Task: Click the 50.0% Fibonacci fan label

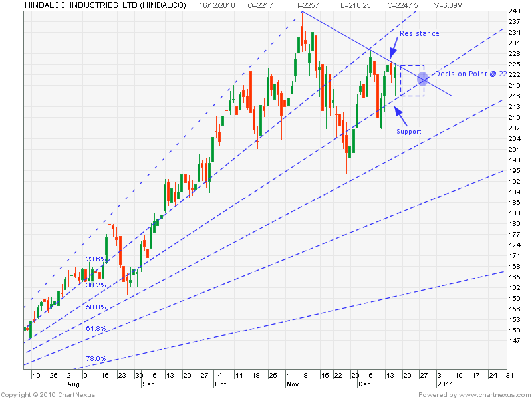Action: pos(96,307)
